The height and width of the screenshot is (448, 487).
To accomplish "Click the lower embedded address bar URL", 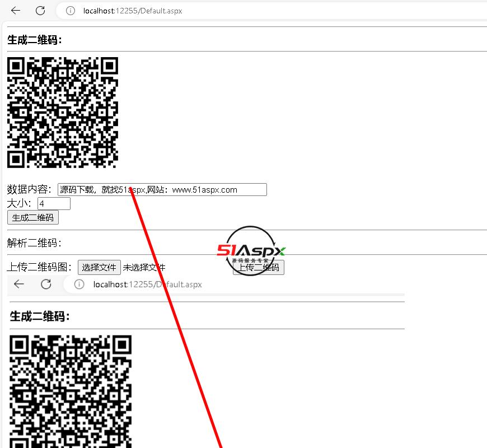I will tap(148, 284).
